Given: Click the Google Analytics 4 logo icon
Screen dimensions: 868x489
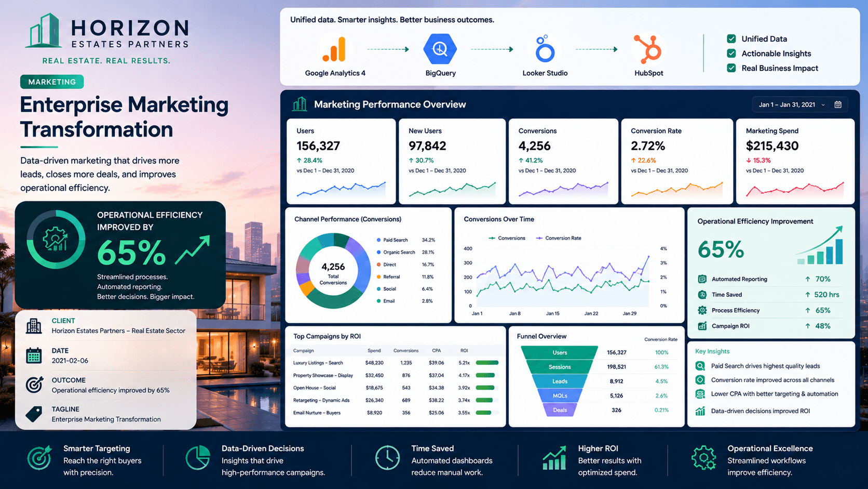Looking at the screenshot, I should [x=334, y=50].
